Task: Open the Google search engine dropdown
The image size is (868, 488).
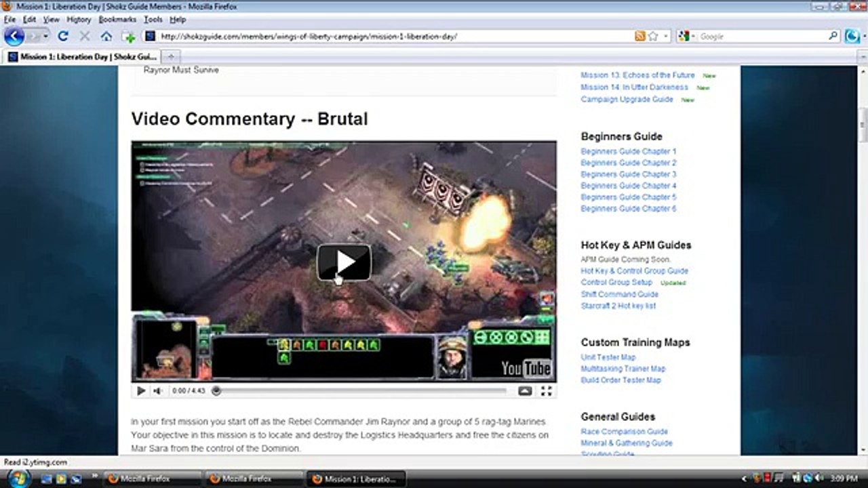Action: click(x=686, y=36)
